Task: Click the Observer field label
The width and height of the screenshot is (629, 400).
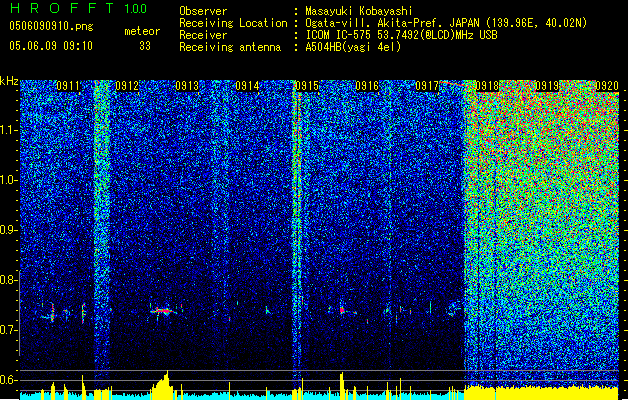Action: [x=203, y=11]
